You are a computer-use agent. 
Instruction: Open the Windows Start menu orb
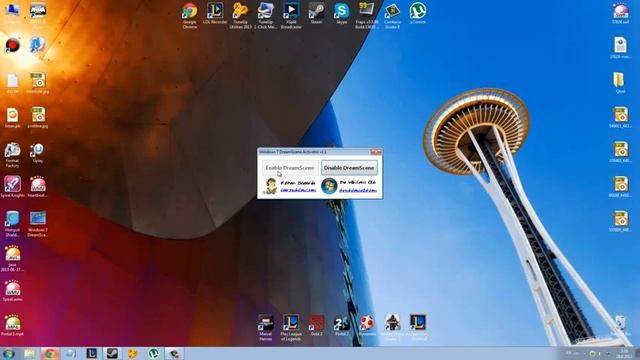[9, 353]
